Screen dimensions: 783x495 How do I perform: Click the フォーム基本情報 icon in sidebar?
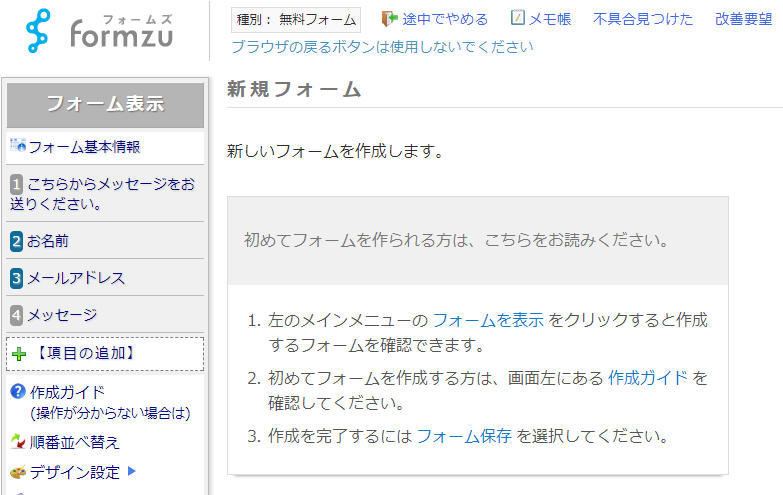(x=17, y=147)
